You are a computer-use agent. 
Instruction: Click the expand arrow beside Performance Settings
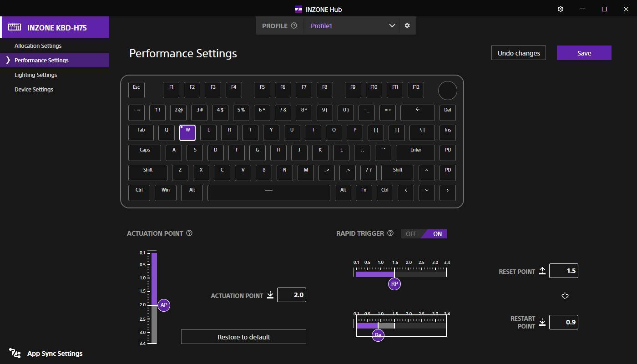click(8, 60)
